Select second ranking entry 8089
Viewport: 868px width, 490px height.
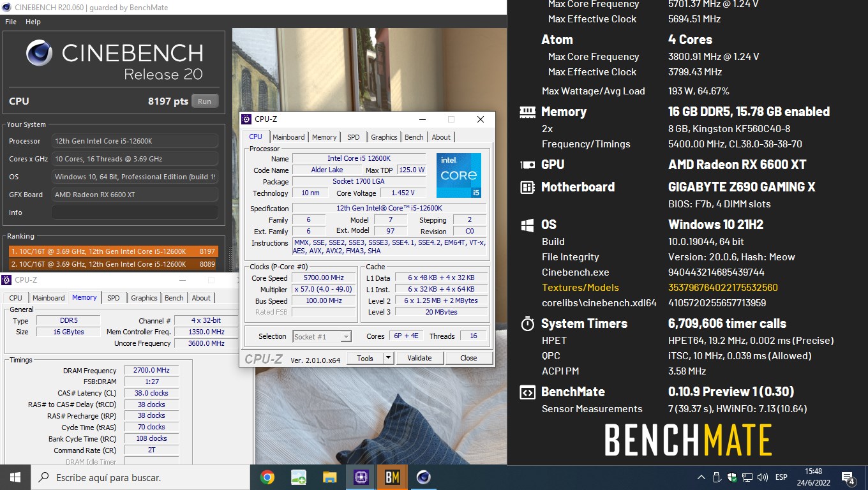112,264
